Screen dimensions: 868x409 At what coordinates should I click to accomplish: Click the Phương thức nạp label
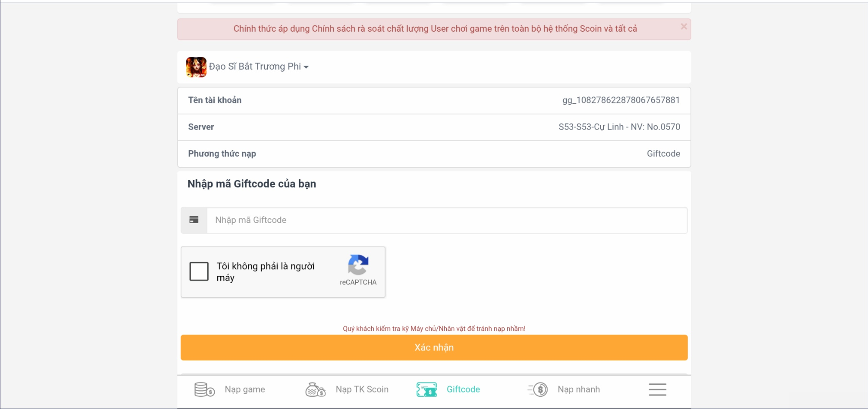[222, 154]
